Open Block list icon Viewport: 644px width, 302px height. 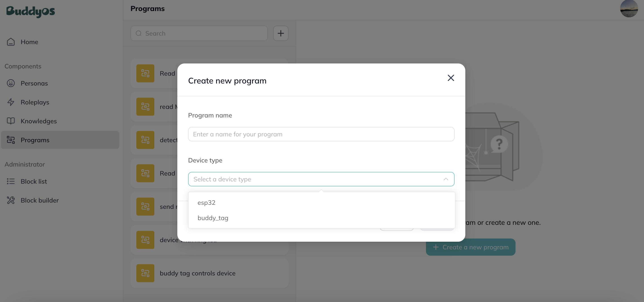click(11, 182)
